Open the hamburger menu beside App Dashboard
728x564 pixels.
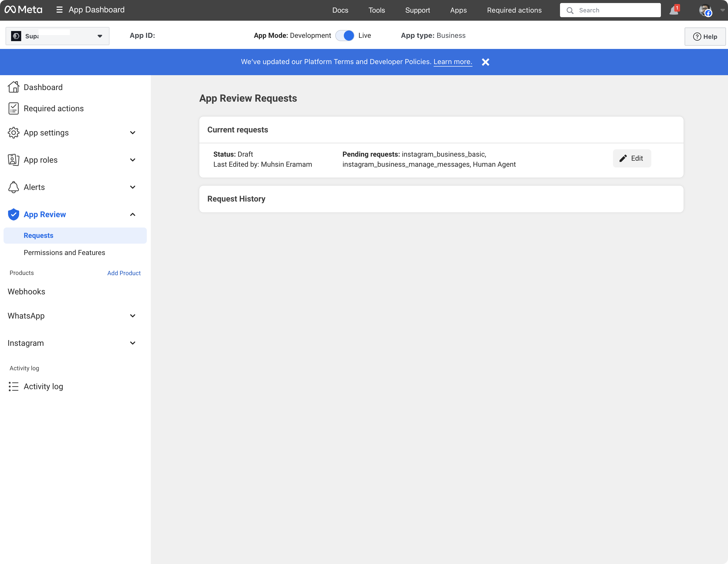pos(59,10)
